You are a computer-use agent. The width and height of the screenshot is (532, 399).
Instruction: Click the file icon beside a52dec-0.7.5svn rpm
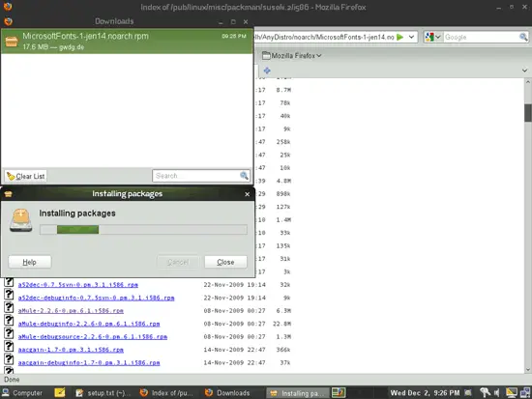(9, 282)
